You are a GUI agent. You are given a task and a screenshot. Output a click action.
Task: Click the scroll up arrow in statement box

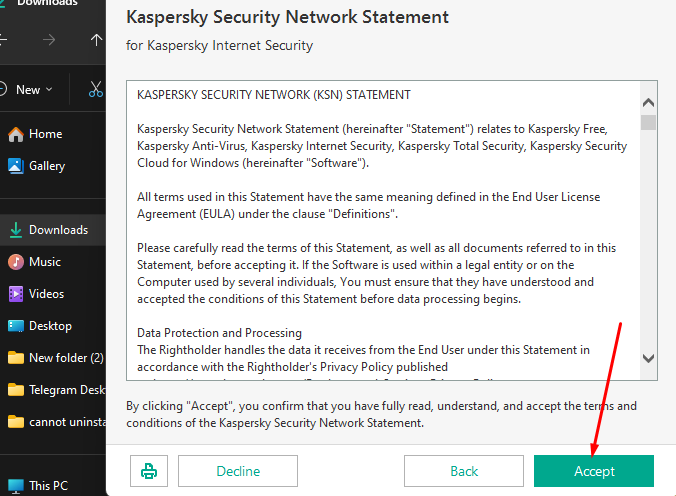click(x=648, y=103)
